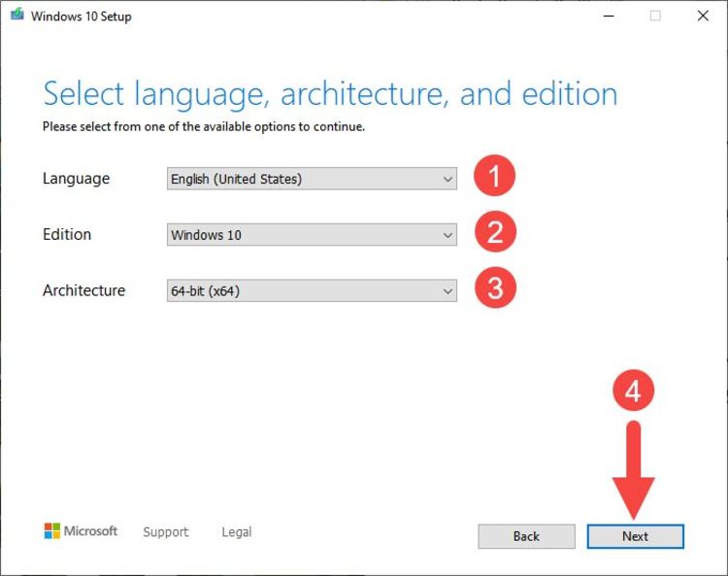Go back with the Back button
728x576 pixels.
click(x=526, y=536)
